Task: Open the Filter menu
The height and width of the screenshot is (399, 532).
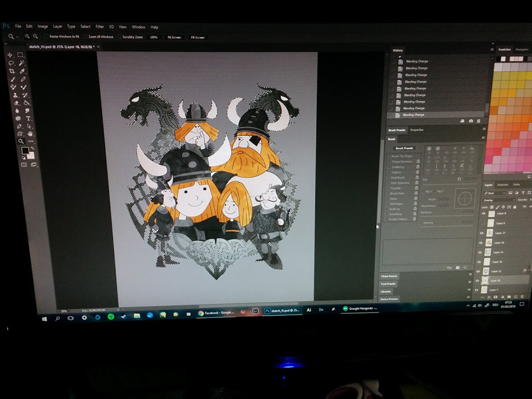Action: click(100, 27)
